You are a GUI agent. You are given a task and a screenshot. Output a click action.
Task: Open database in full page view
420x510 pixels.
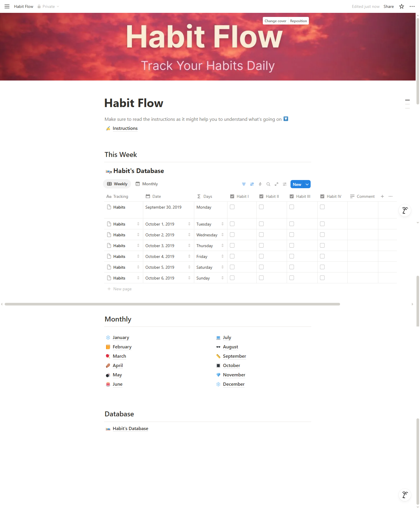[x=276, y=184]
